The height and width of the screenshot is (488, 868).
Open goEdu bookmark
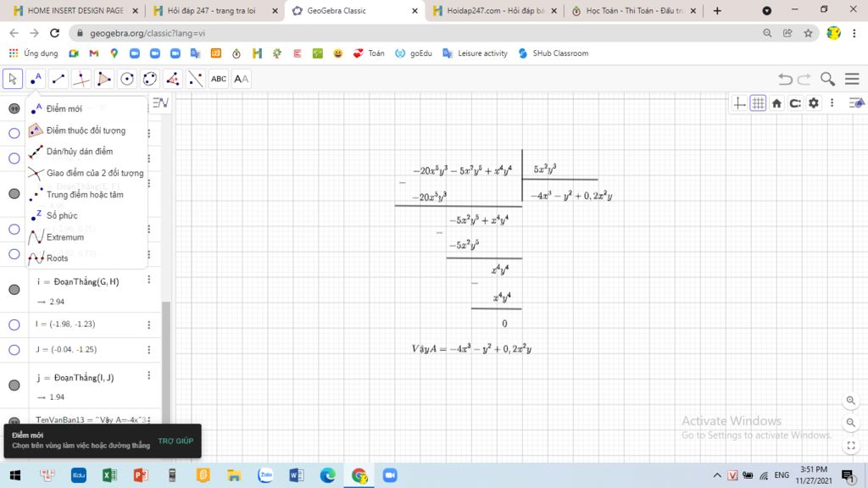(414, 53)
